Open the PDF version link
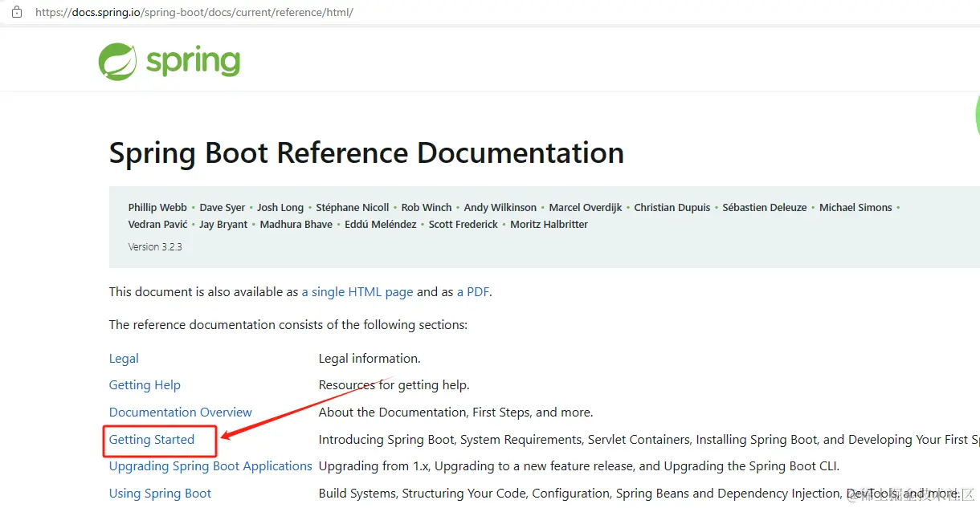Viewport: 980px width, 508px height. click(x=473, y=292)
